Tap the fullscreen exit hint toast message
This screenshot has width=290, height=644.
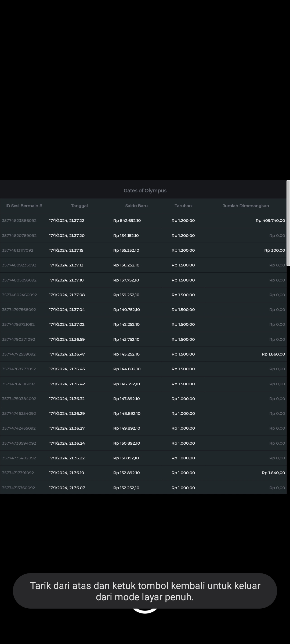[145, 591]
